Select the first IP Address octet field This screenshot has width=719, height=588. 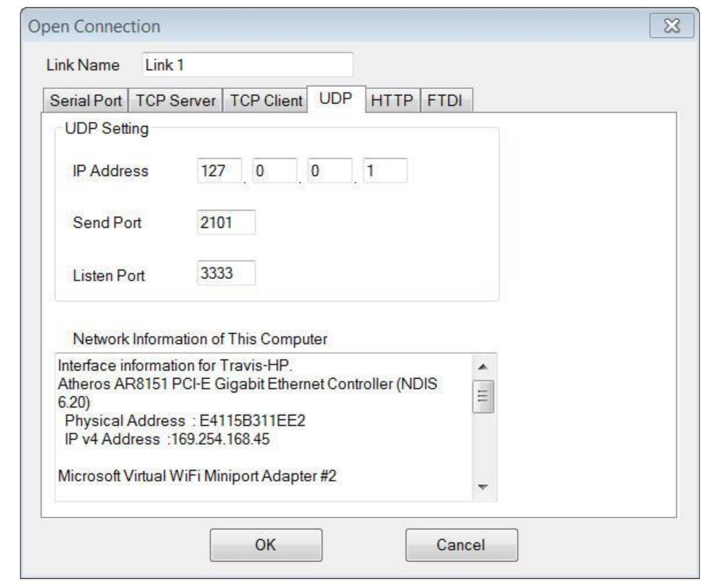[219, 171]
